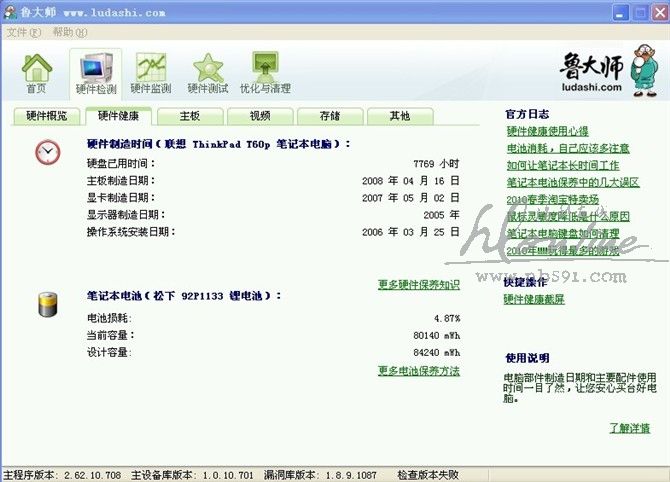Open the 如何让笔记本长时间工作 link
670x482 pixels.
click(x=563, y=165)
